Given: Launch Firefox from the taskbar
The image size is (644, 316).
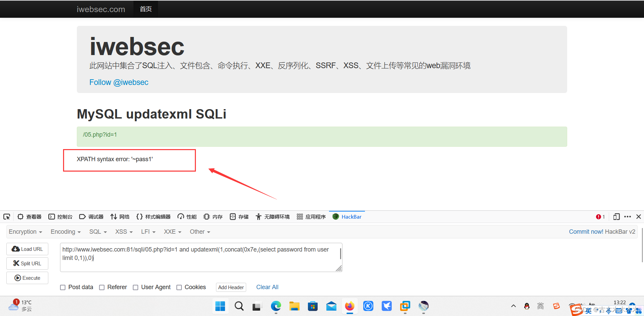Looking at the screenshot, I should coord(350,306).
